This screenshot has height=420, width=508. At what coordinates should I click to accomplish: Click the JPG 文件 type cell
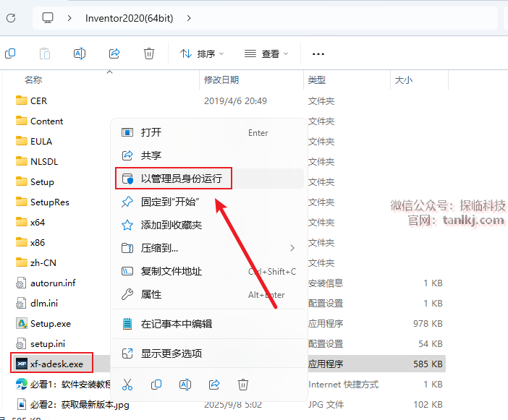coord(326,405)
